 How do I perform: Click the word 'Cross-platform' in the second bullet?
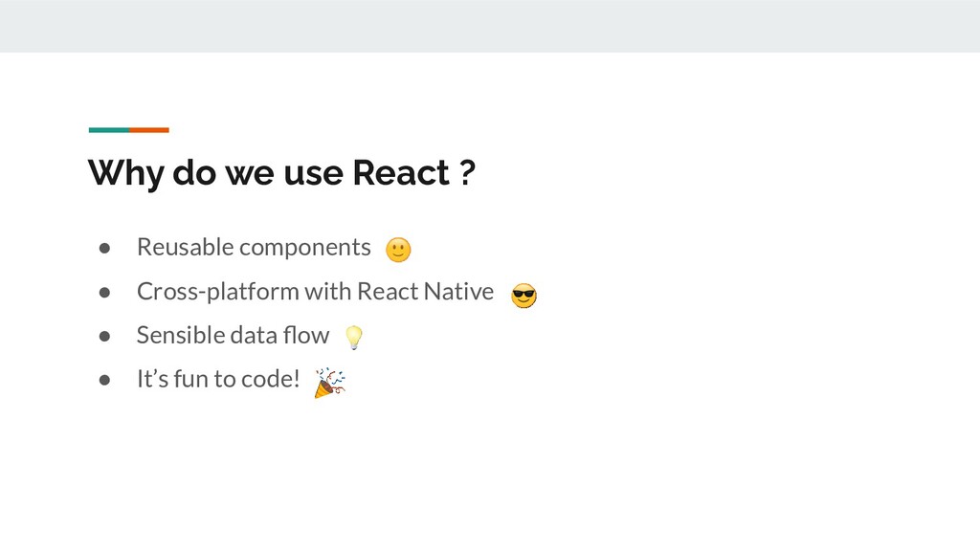point(218,291)
